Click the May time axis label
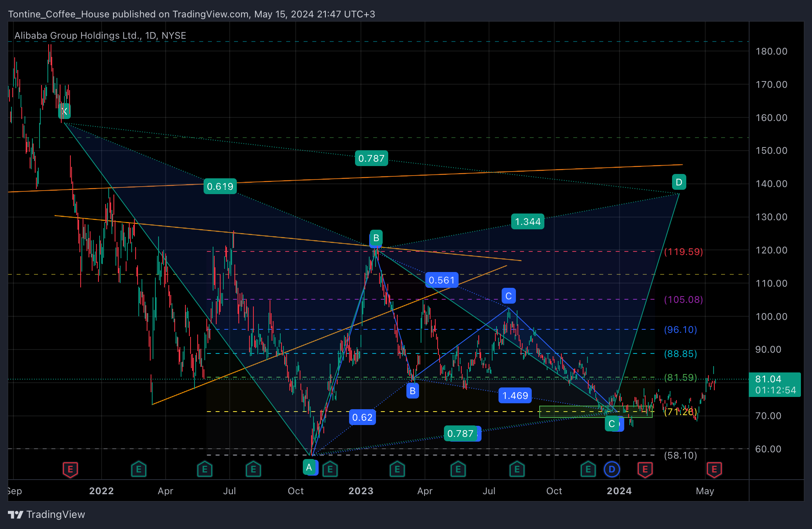This screenshot has width=812, height=529. click(x=705, y=491)
